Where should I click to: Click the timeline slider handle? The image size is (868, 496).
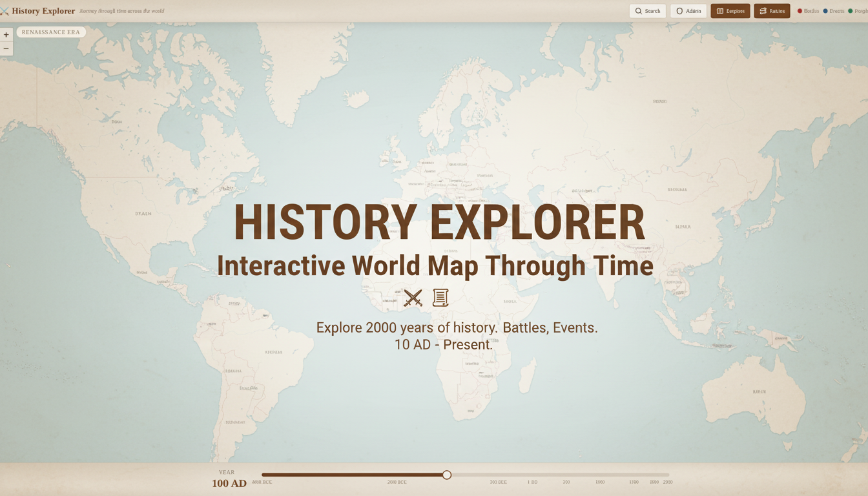pos(447,475)
